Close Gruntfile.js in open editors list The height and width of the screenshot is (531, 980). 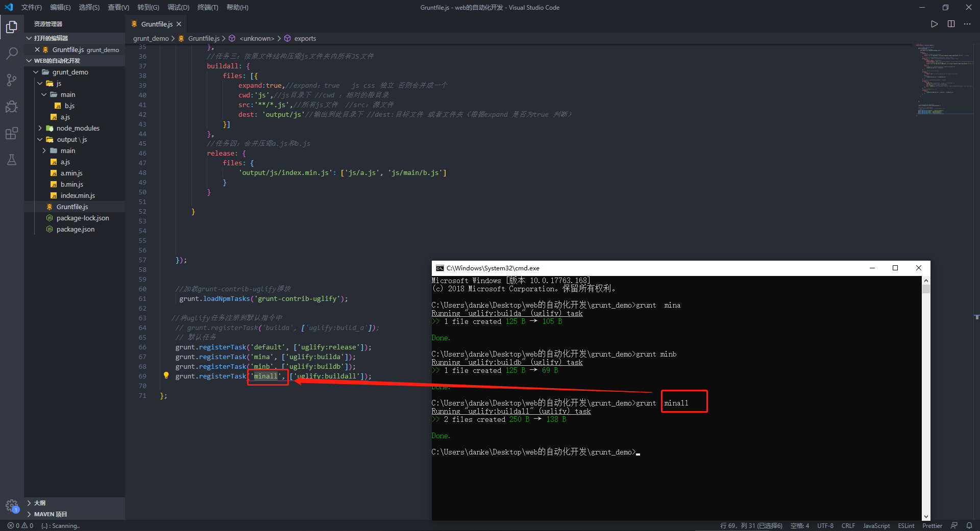37,49
